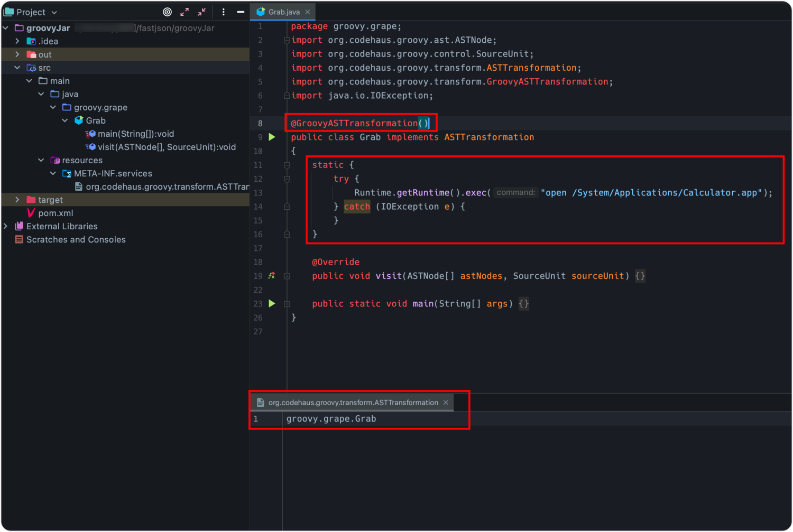Unfold the visit method body at line 19
The width and height of the screenshot is (793, 532).
click(287, 276)
